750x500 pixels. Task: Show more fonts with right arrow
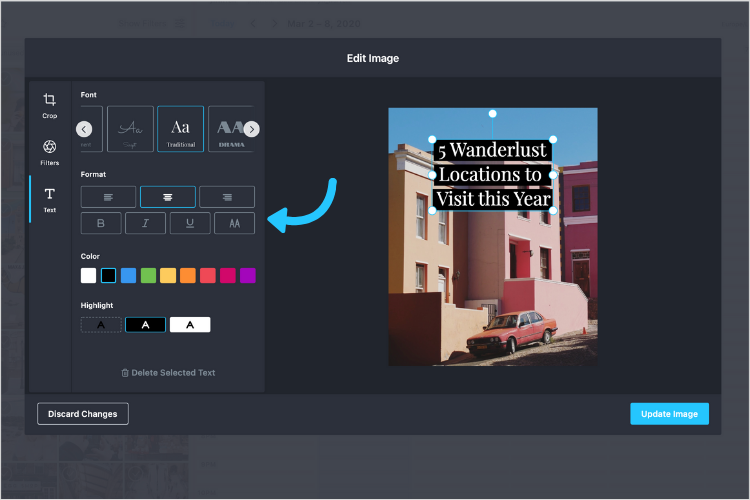pyautogui.click(x=252, y=129)
